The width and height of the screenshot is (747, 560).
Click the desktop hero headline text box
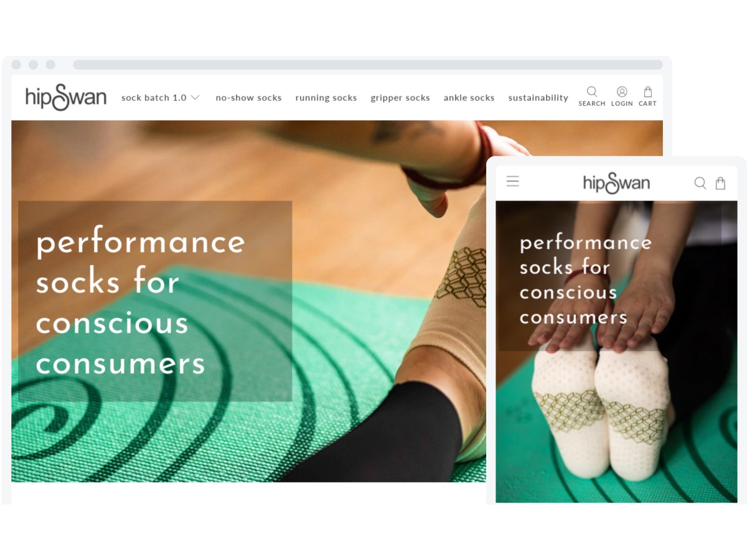tap(155, 301)
